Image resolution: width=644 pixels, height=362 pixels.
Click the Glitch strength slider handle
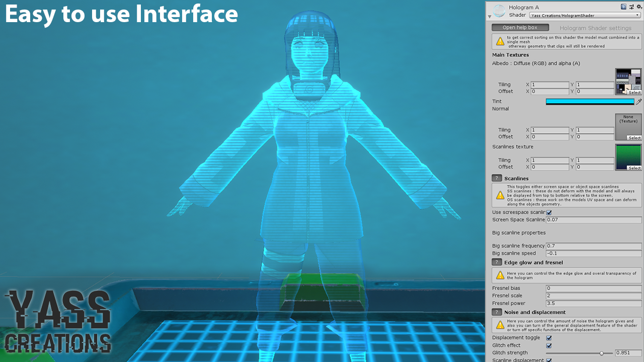602,352
